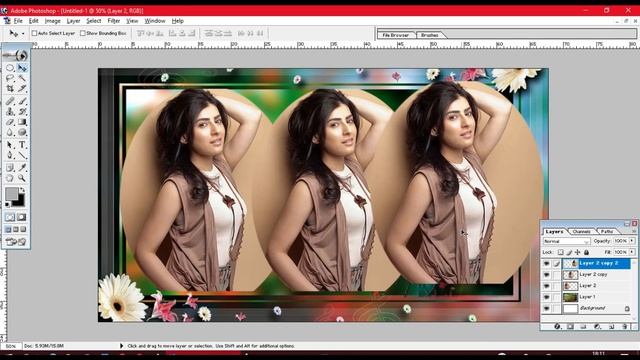
Task: Select the Type tool
Action: click(x=22, y=145)
